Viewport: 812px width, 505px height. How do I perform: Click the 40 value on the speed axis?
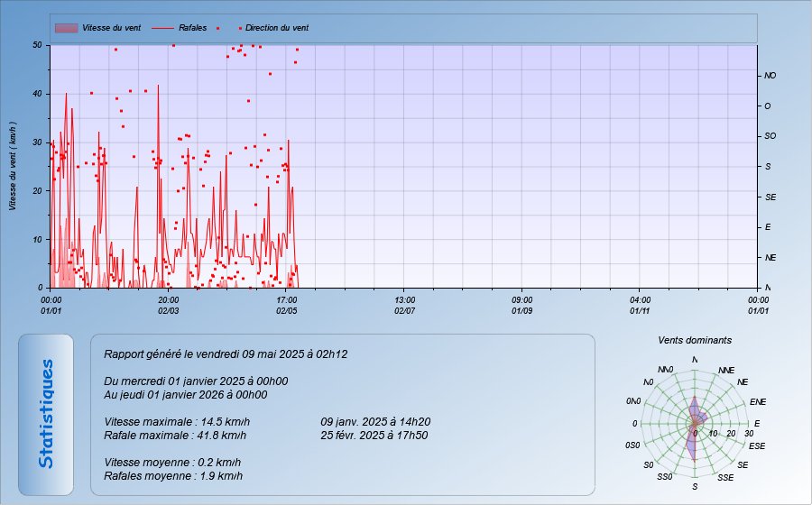click(x=37, y=94)
